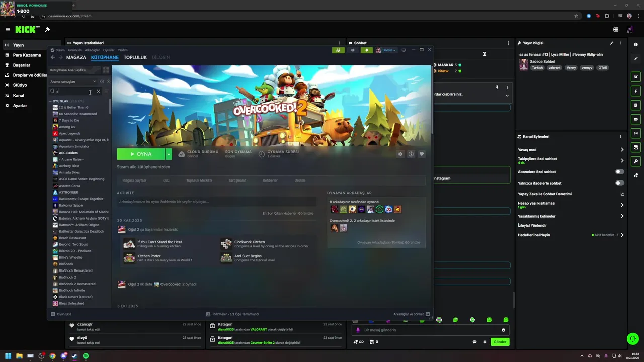Expand Yasaklanmış kelimeler chevron
This screenshot has height=362, width=644.
(622, 216)
